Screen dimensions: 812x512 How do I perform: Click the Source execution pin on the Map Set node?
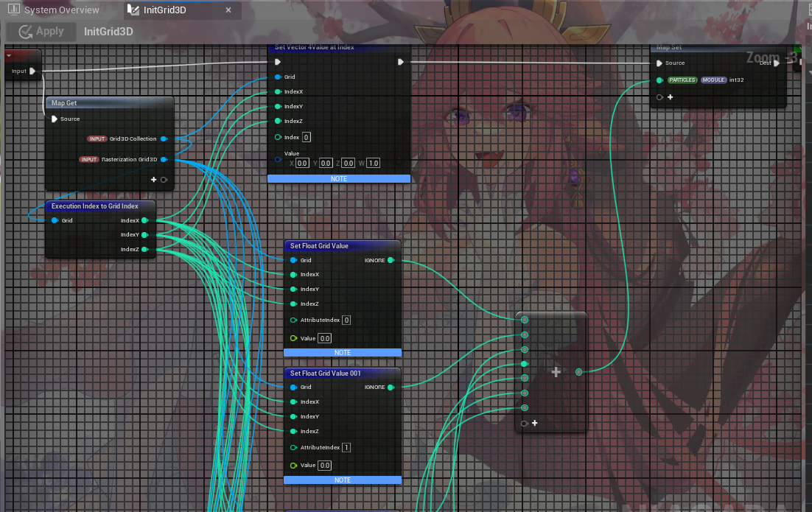click(659, 63)
